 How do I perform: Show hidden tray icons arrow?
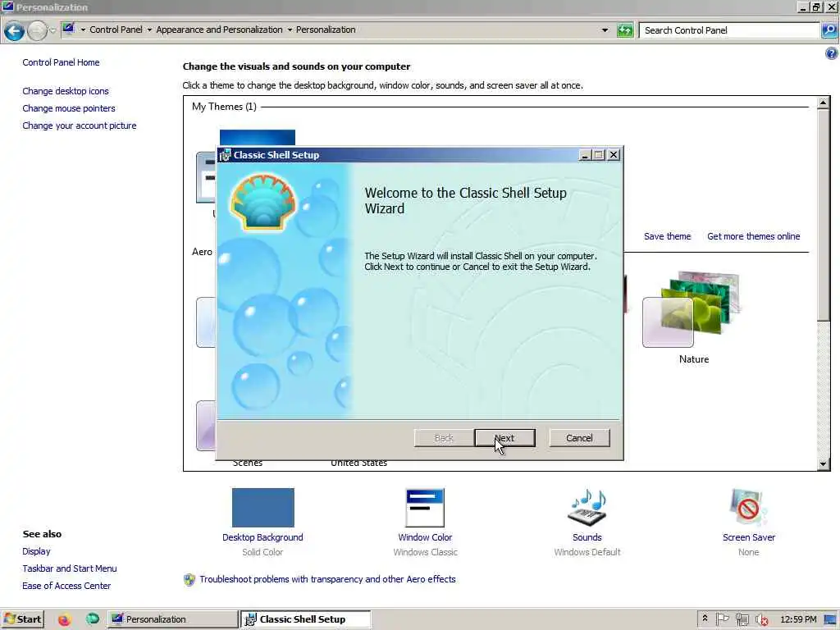(705, 619)
